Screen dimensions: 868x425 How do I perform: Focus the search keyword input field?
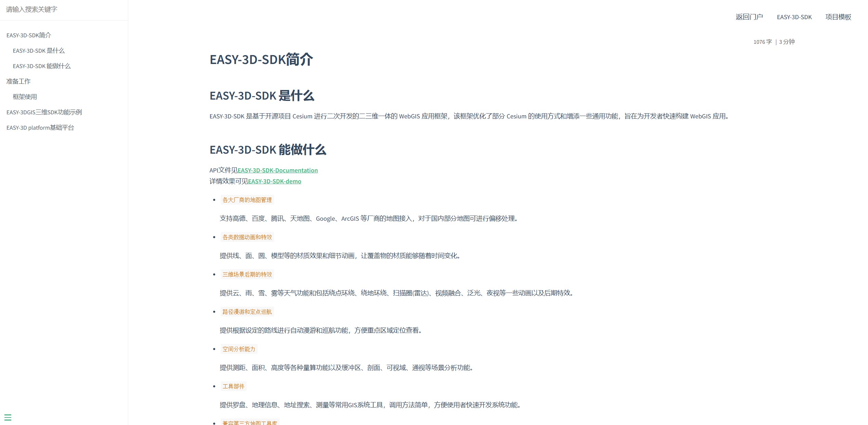coord(64,10)
